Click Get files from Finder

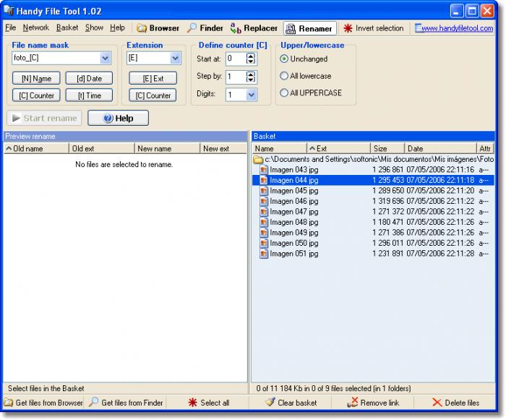(x=126, y=403)
